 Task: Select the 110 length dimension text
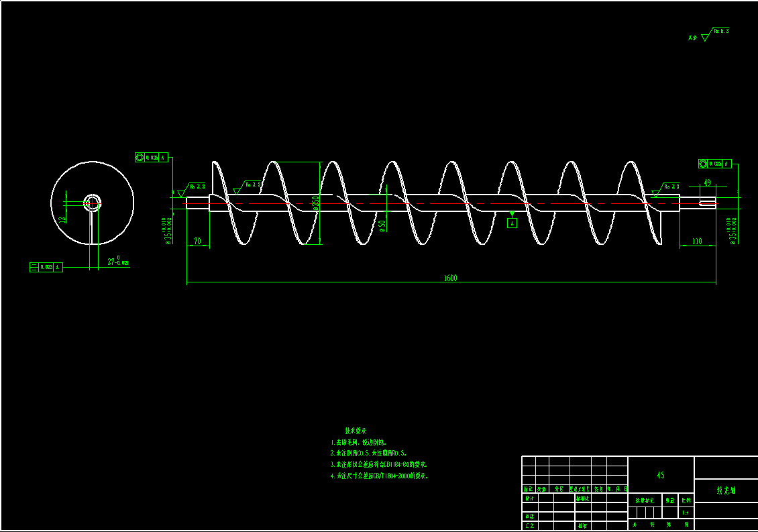coord(696,241)
